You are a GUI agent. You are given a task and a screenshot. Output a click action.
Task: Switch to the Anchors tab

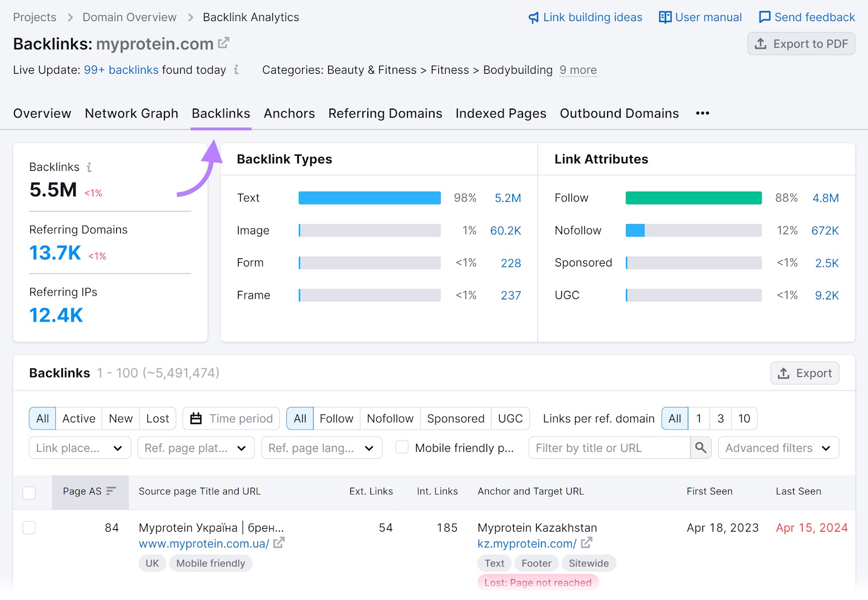pos(289,113)
